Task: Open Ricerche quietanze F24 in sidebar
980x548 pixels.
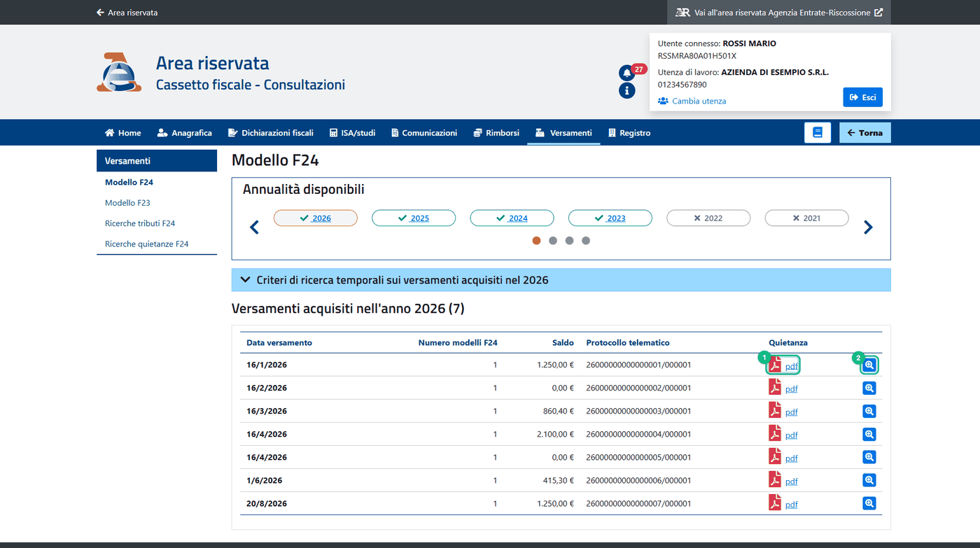Action: [x=147, y=244]
